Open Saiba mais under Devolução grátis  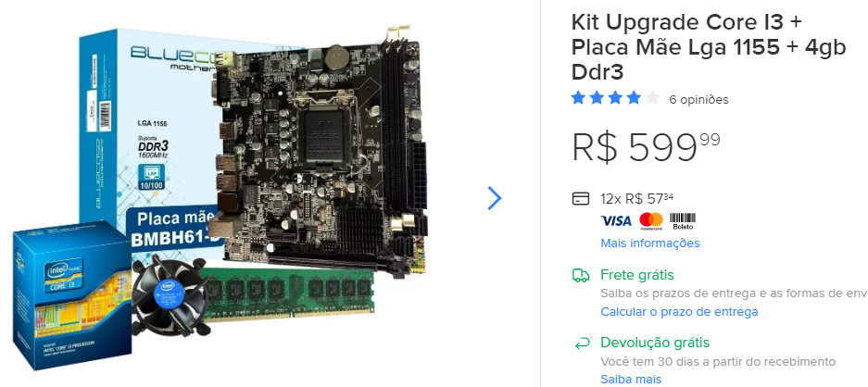[631, 380]
